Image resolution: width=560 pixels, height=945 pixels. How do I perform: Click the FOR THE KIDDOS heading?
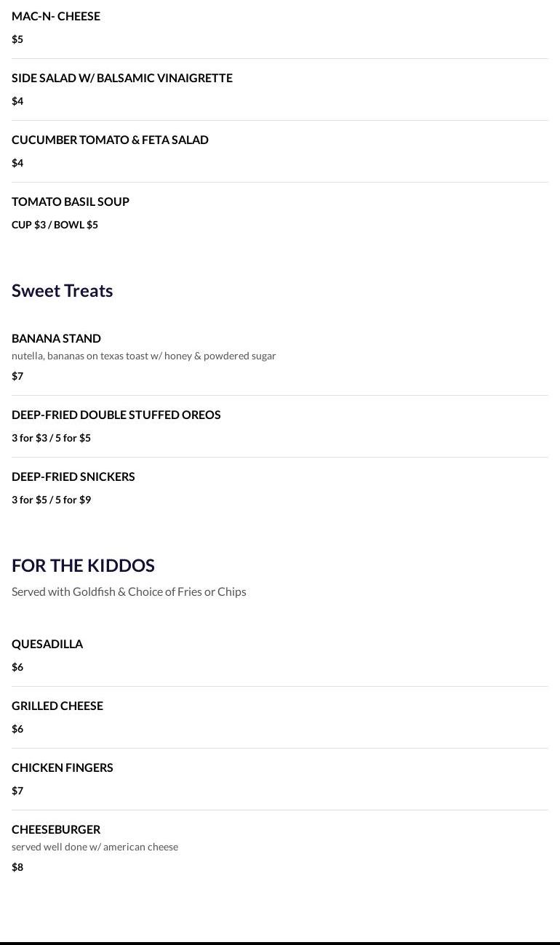point(83,565)
